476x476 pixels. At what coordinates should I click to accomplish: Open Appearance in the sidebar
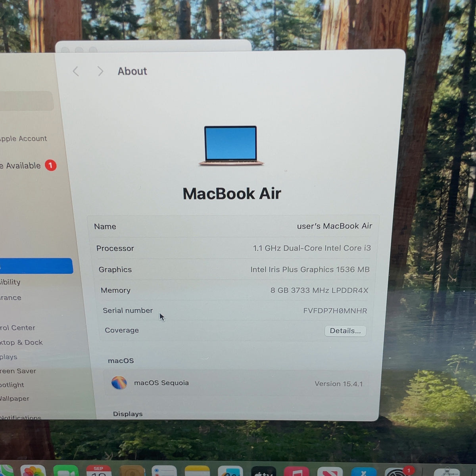point(11,297)
